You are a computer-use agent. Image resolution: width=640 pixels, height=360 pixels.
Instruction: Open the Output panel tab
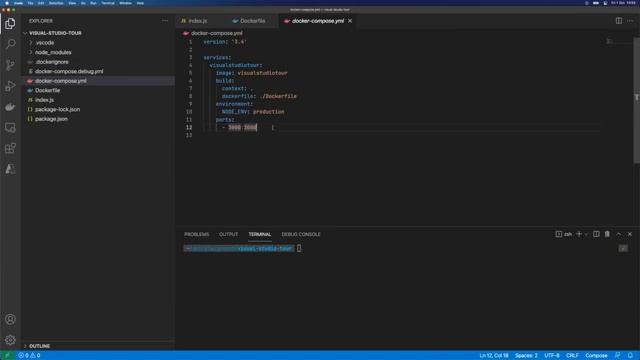(229, 234)
